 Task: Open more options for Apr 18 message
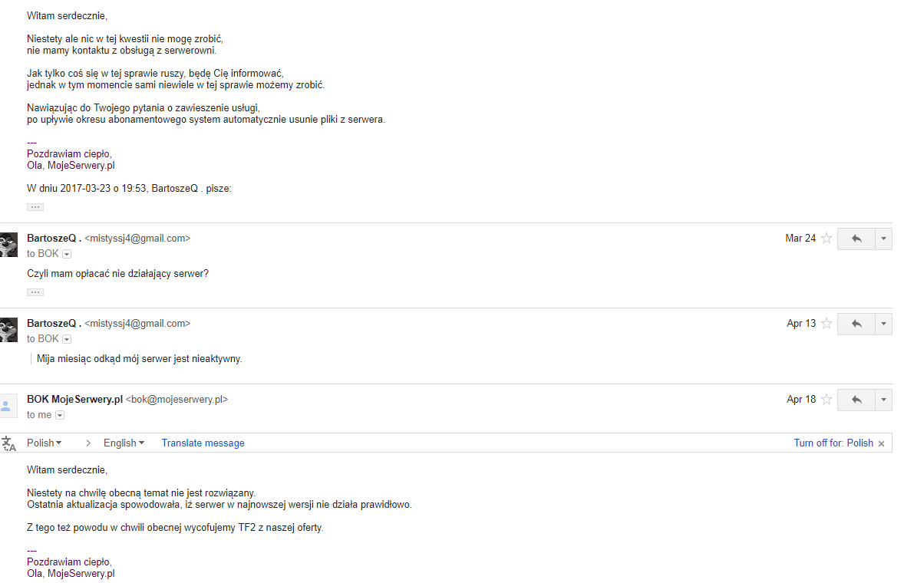pyautogui.click(x=883, y=400)
